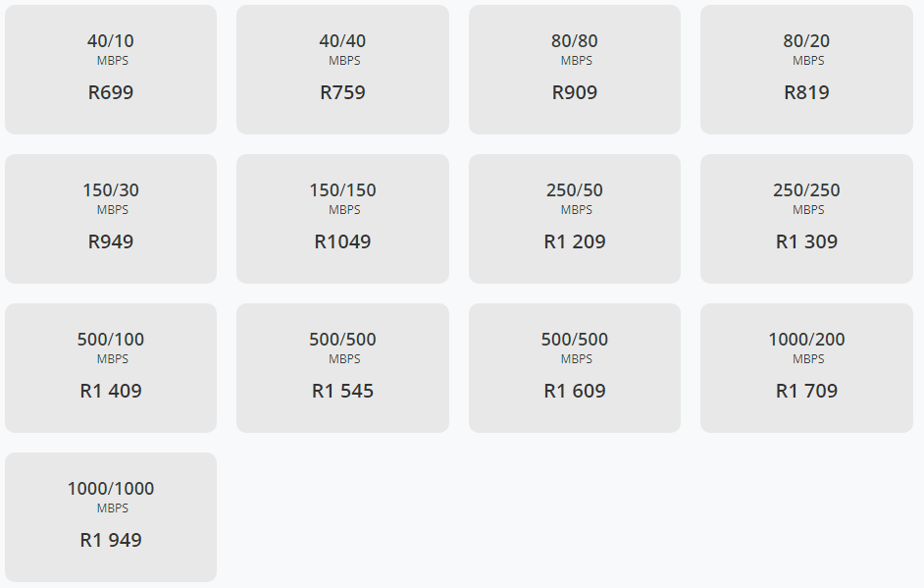Screen dimensions: 924x588
Task: Choose the 150/30 Mbps plan
Action: click(x=111, y=218)
